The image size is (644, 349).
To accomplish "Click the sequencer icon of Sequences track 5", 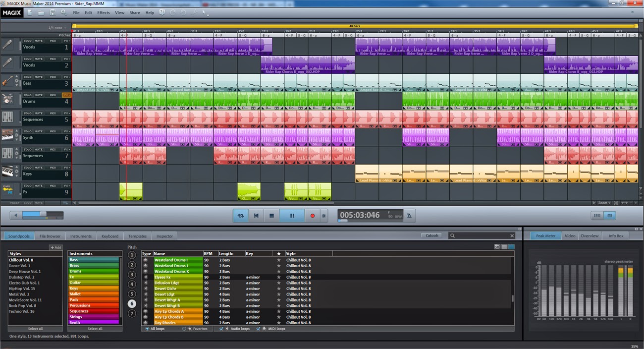I will (7, 117).
